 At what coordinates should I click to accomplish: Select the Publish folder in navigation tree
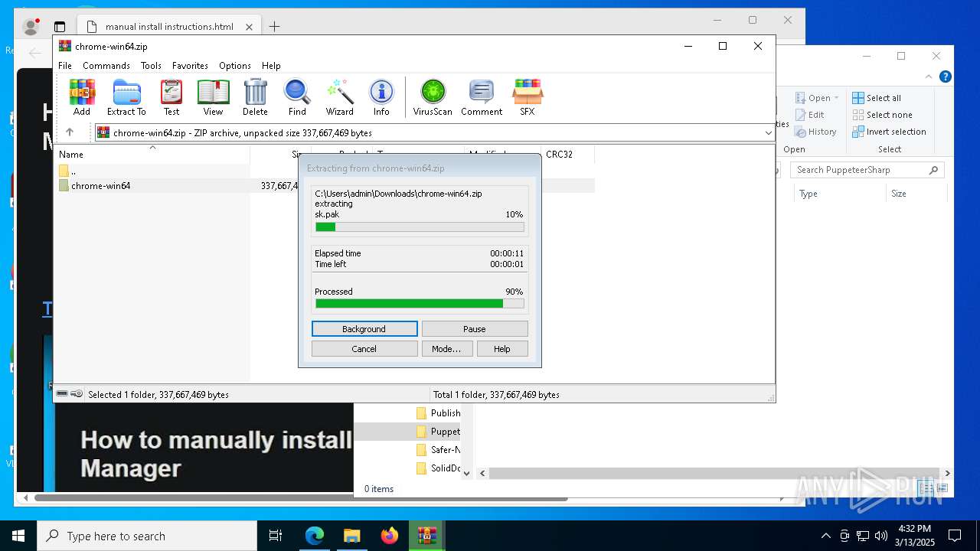pyautogui.click(x=438, y=413)
